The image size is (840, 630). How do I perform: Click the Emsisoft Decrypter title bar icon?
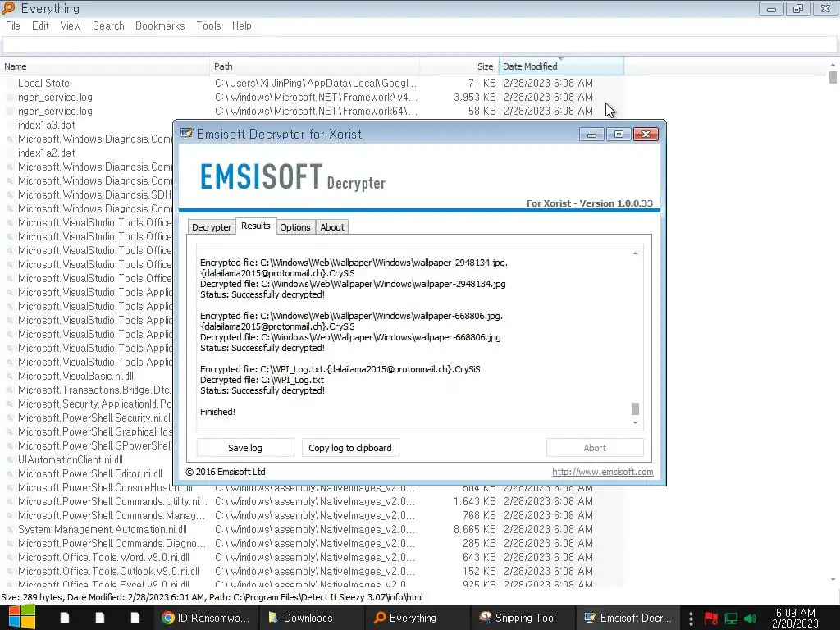tap(186, 134)
